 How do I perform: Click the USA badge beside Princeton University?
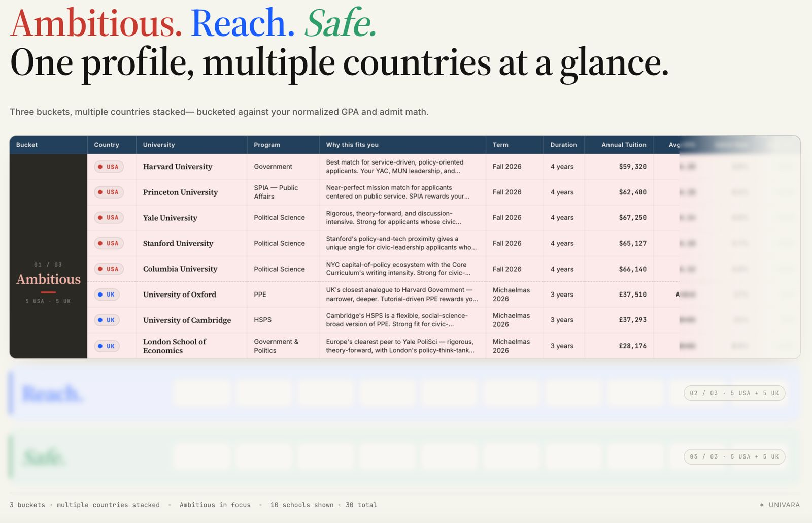coord(109,192)
